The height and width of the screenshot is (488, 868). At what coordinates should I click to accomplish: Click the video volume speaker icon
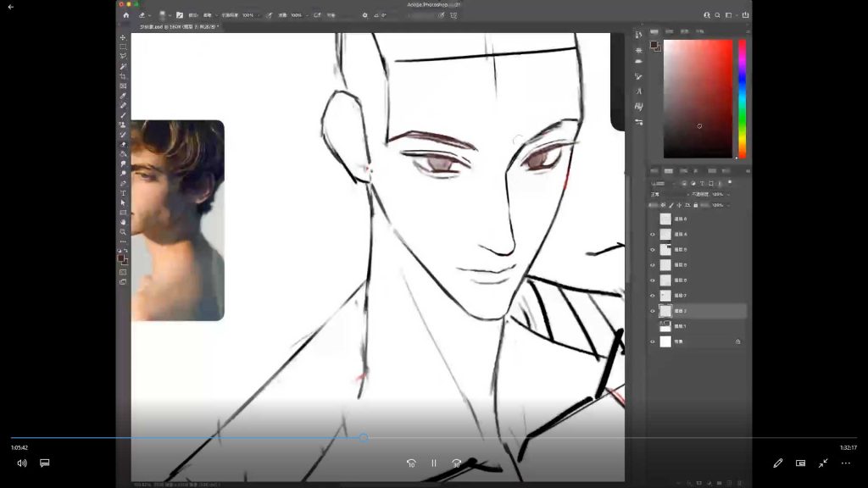click(x=22, y=463)
